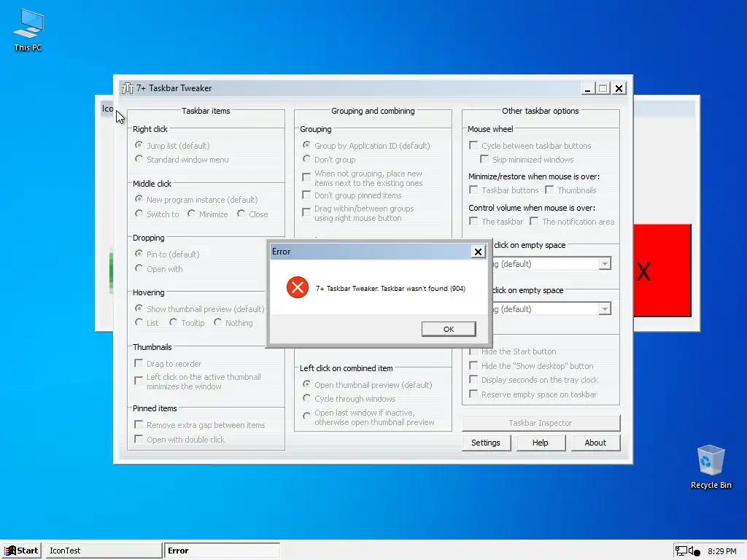Click the Help button
747x560 pixels.
click(x=540, y=443)
